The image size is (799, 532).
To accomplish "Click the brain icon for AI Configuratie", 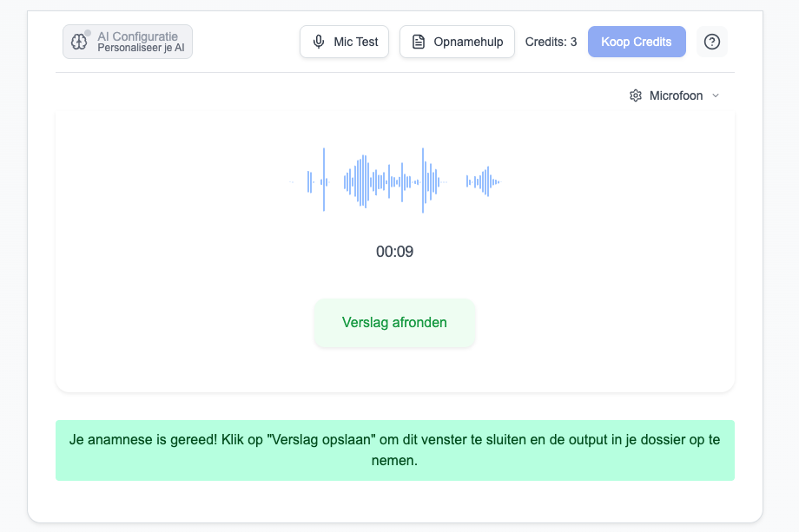I will click(78, 42).
